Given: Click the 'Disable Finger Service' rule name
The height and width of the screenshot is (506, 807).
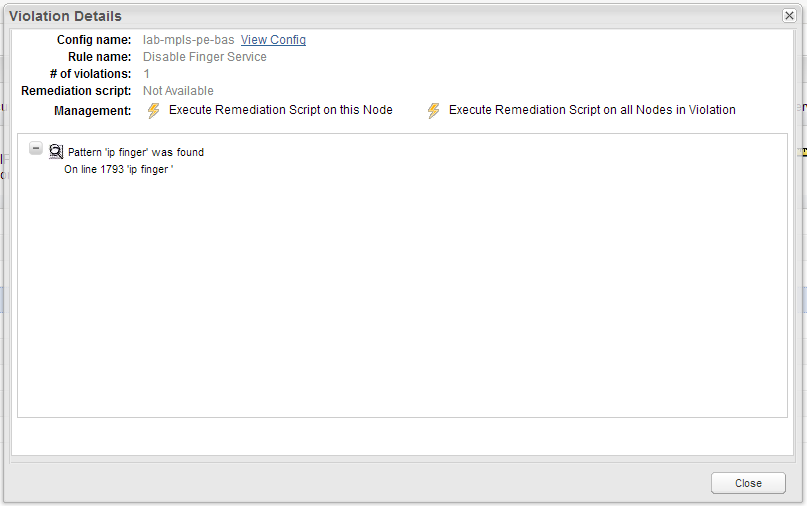Looking at the screenshot, I should pyautogui.click(x=204, y=57).
